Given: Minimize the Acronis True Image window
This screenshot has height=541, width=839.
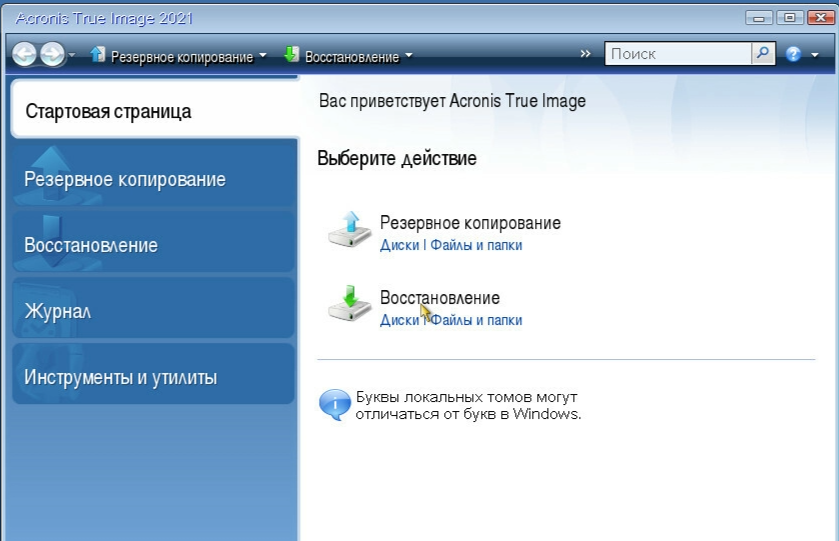Looking at the screenshot, I should 759,18.
